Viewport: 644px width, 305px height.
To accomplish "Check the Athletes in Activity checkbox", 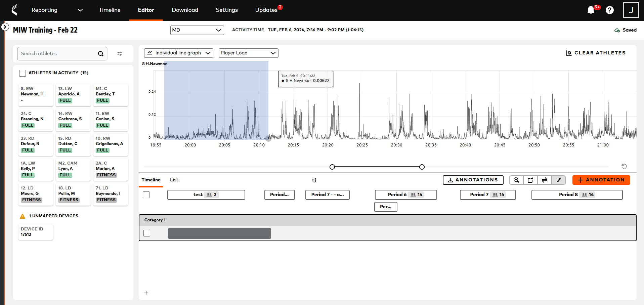I will pos(23,73).
